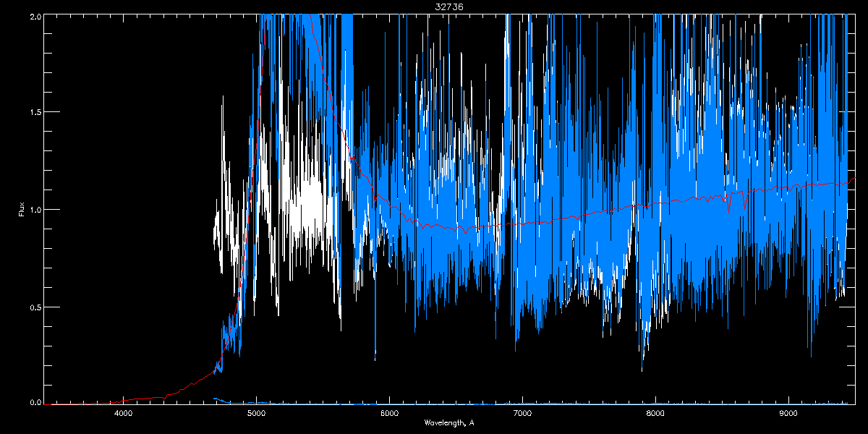
Task: Select the 6000 x-axis tick label
Action: (x=389, y=413)
